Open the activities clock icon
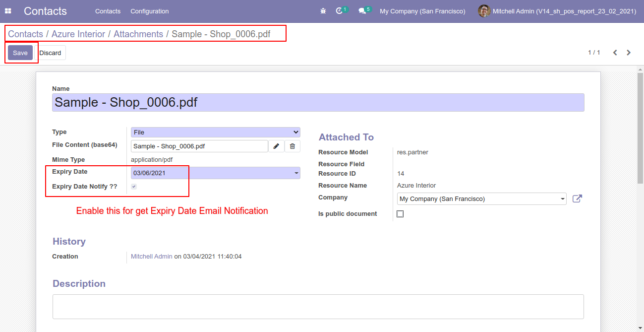This screenshot has width=644, height=332. point(340,11)
